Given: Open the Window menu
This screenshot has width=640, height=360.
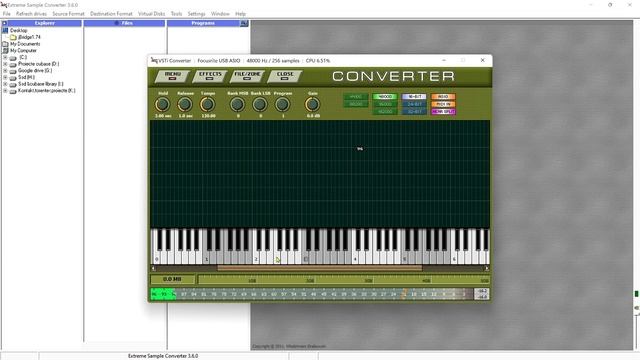Looking at the screenshot, I should click(220, 13).
